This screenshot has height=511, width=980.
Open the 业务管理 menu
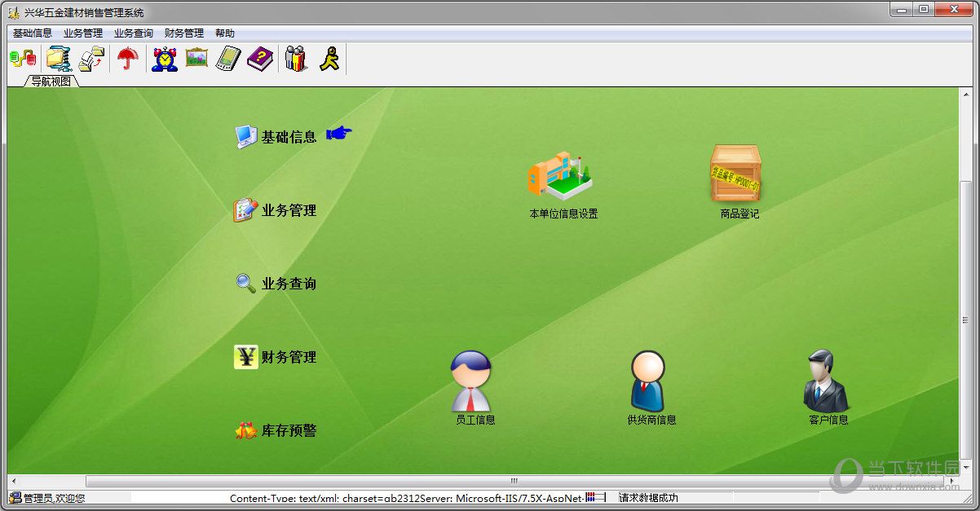pos(83,33)
